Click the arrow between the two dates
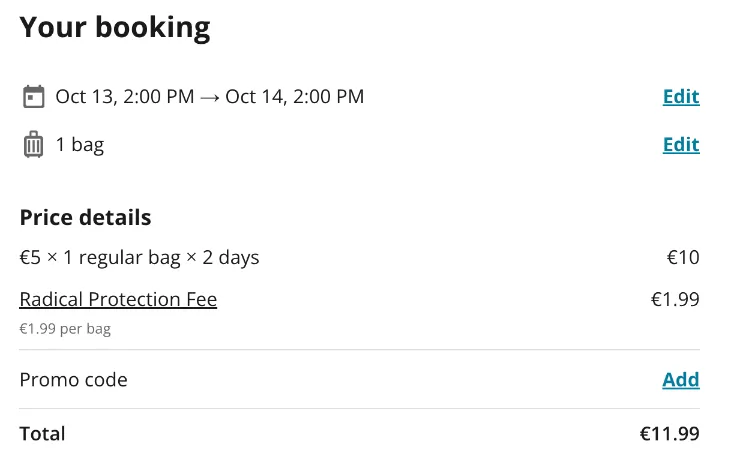Screen dimensions: 737x456 click(x=210, y=98)
